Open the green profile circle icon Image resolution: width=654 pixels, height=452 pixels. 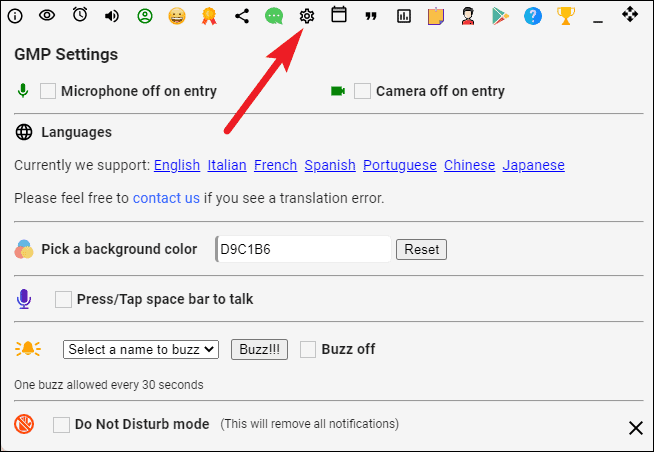(x=145, y=16)
